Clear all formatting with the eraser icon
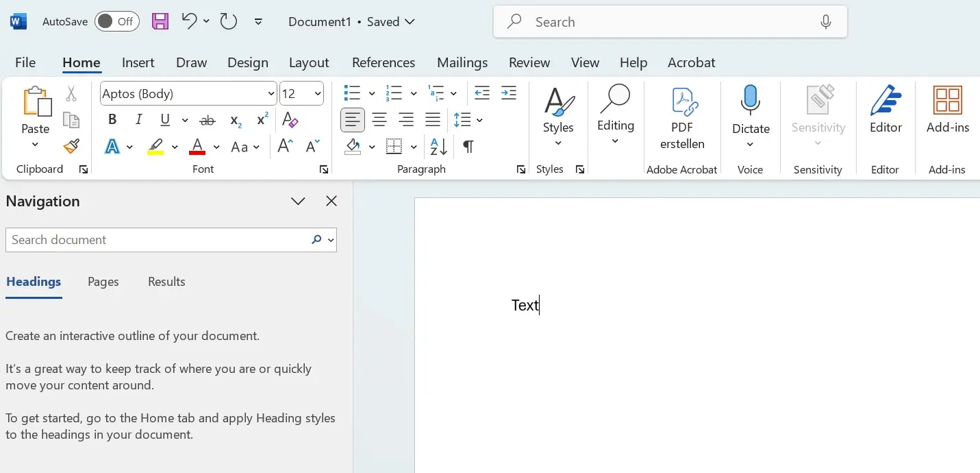This screenshot has width=980, height=473. [x=290, y=119]
